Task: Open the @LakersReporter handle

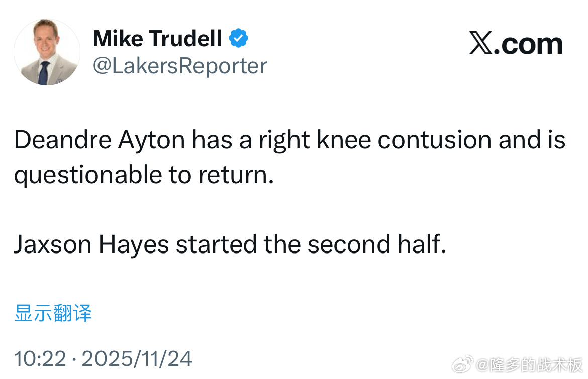Action: 180,66
